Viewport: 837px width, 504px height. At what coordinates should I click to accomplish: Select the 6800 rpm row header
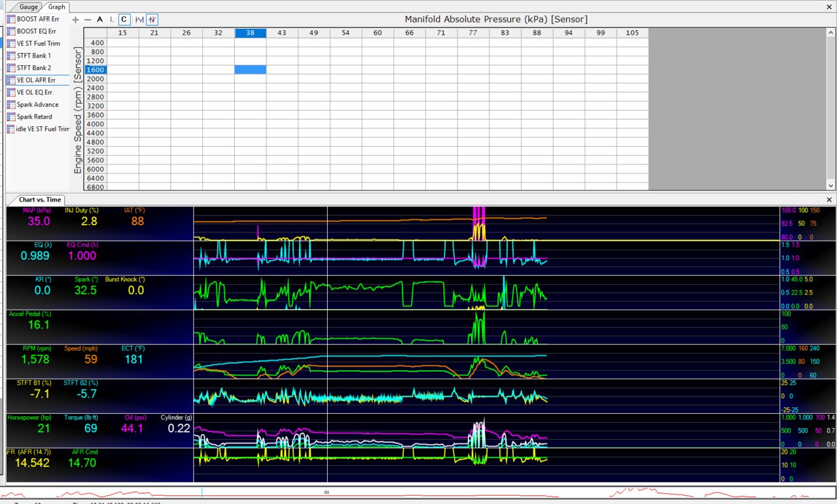point(96,187)
